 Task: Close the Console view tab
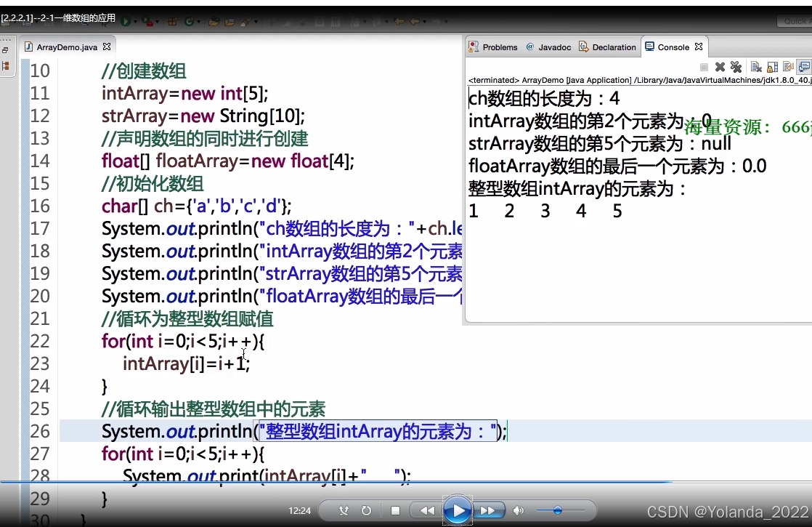[699, 47]
